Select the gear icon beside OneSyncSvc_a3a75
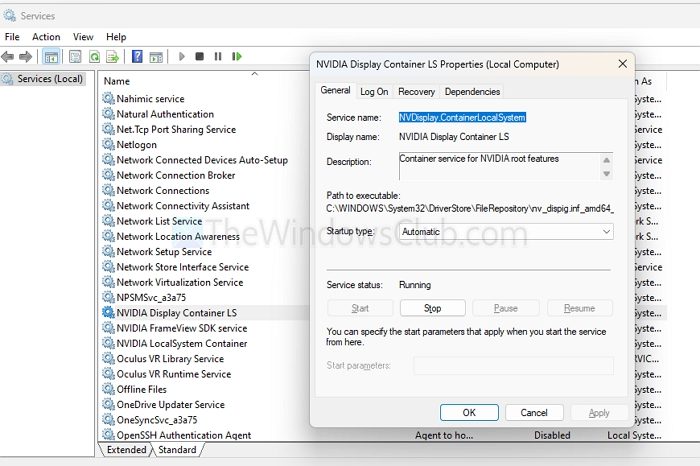This screenshot has height=466, width=700. [x=108, y=420]
